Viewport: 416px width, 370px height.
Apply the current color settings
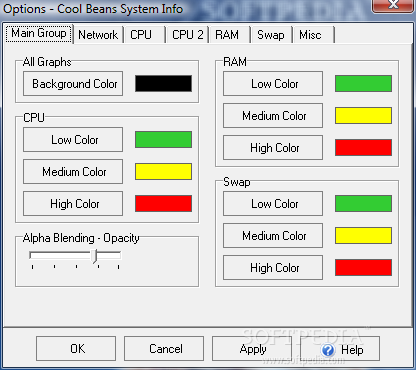[252, 349]
